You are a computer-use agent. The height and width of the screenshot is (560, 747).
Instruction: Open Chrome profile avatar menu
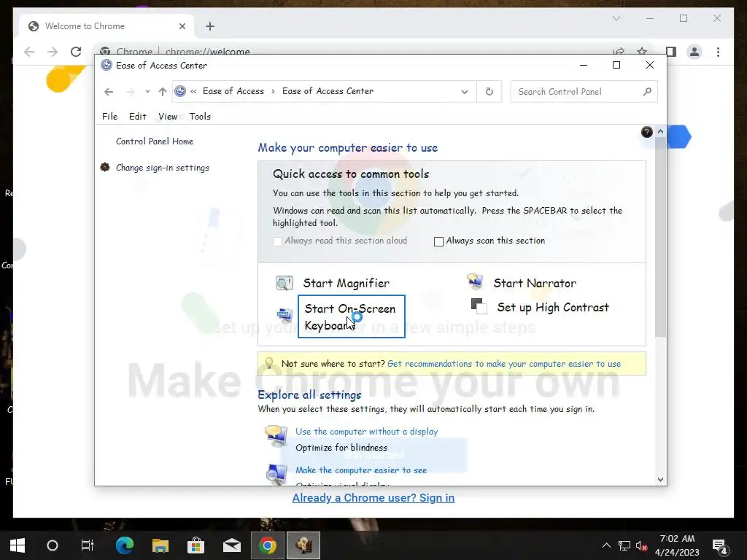coord(694,52)
